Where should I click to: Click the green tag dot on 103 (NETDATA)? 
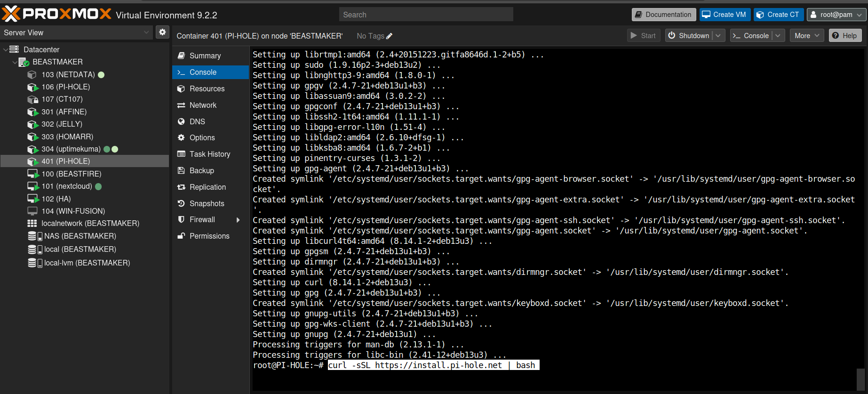pos(101,74)
